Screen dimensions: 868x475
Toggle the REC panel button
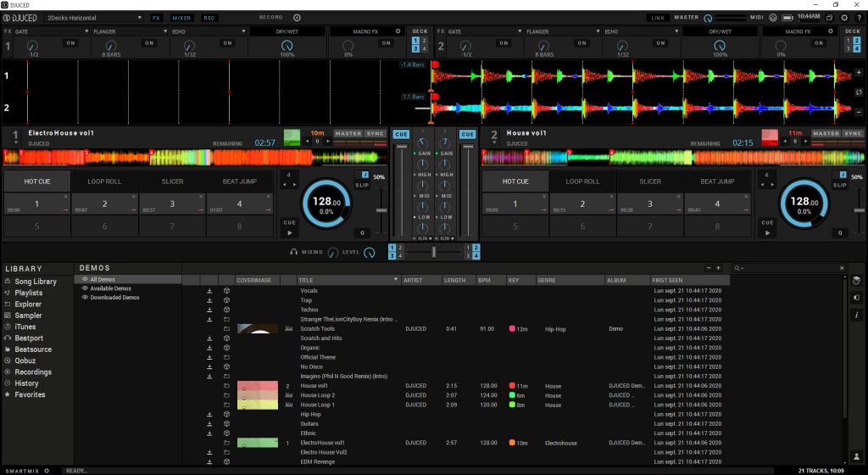209,18
